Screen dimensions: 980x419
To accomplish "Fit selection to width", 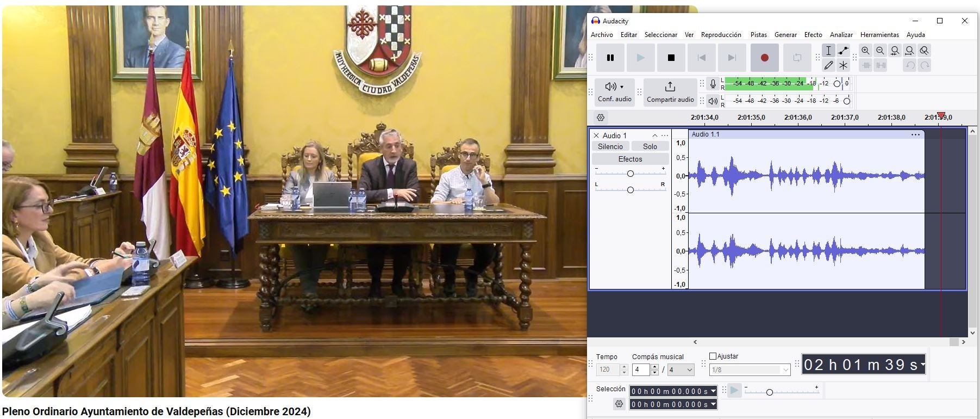I will click(895, 51).
